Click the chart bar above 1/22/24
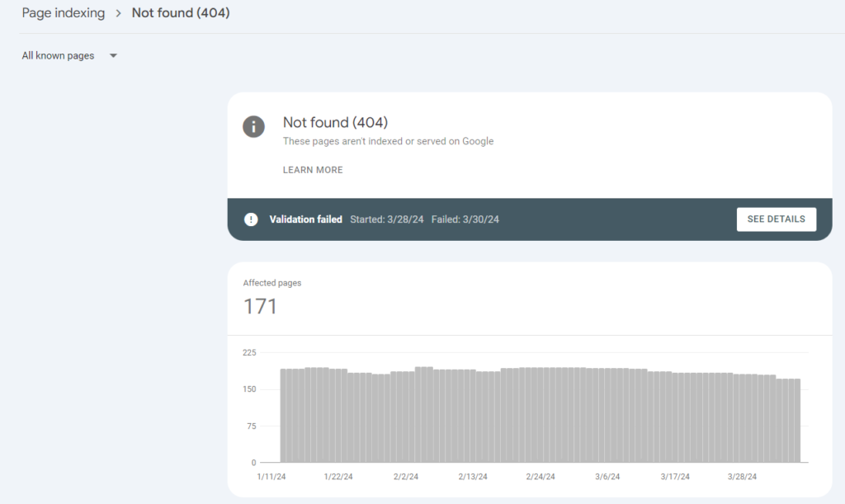 click(x=338, y=415)
